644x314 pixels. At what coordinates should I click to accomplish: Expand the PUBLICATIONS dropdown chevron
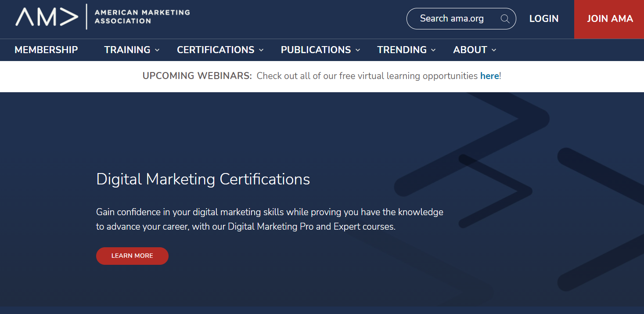[x=358, y=50]
